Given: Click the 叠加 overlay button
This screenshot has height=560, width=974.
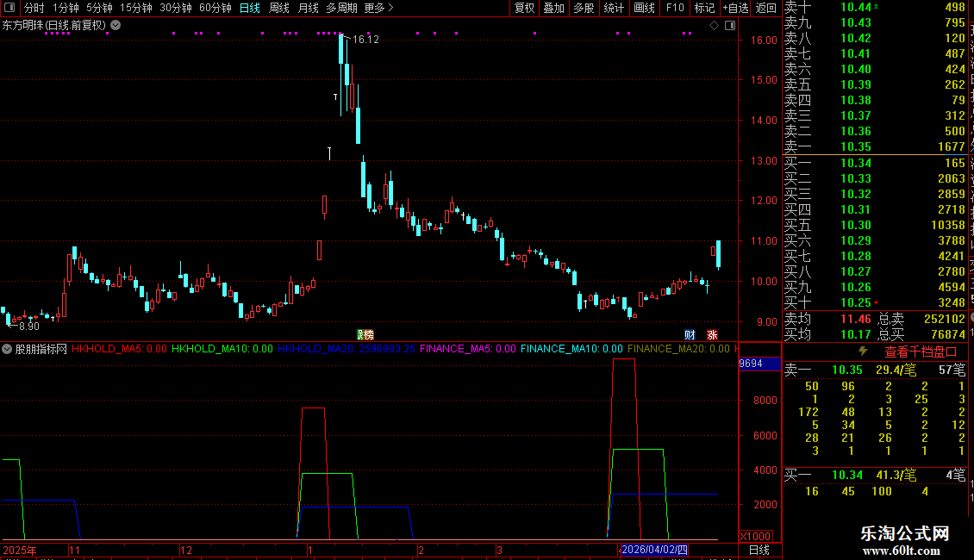Looking at the screenshot, I should coord(554,8).
